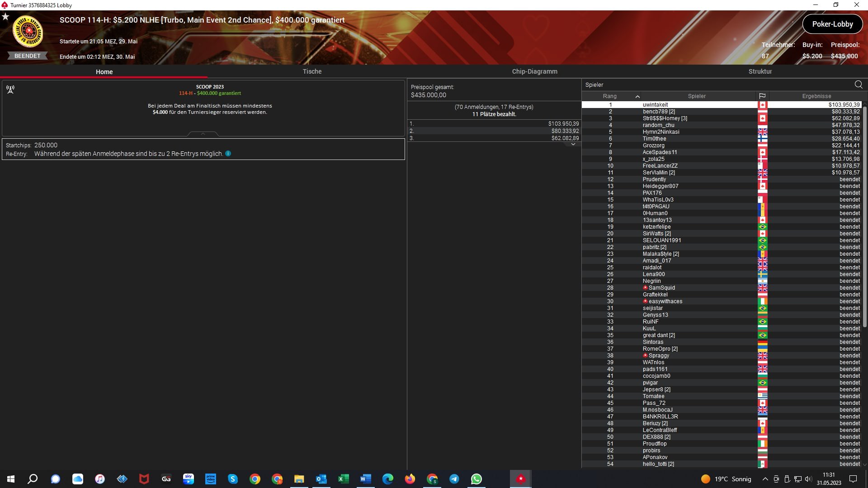Select player Hymn2Ninkasi

722,131
